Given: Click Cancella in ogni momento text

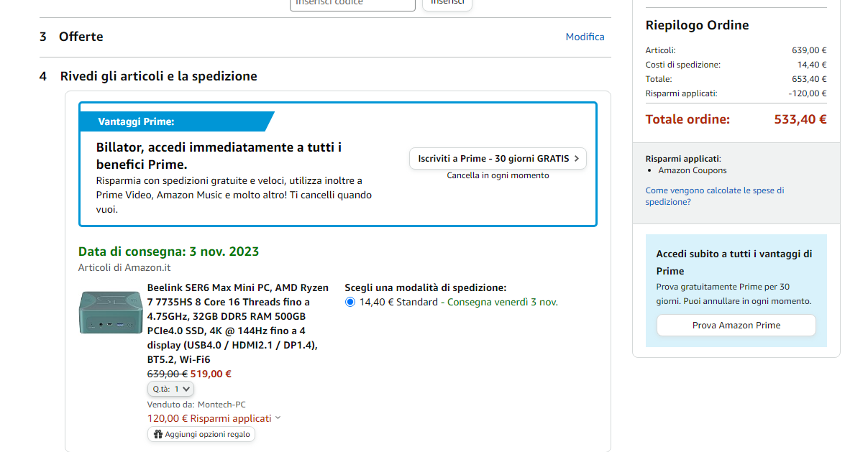Looking at the screenshot, I should 498,175.
